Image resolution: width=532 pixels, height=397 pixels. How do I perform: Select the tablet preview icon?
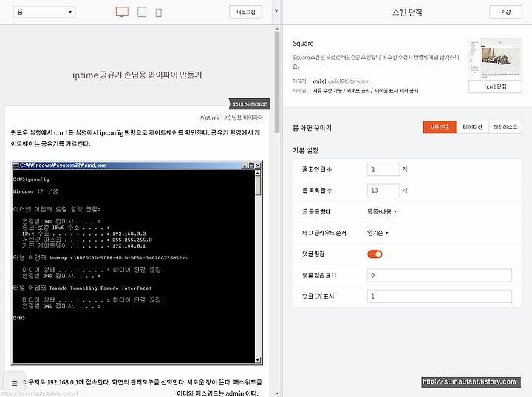click(x=142, y=13)
